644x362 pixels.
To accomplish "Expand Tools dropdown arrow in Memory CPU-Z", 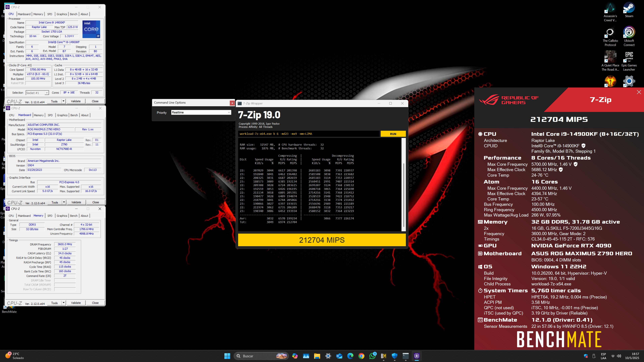I will (x=64, y=303).
